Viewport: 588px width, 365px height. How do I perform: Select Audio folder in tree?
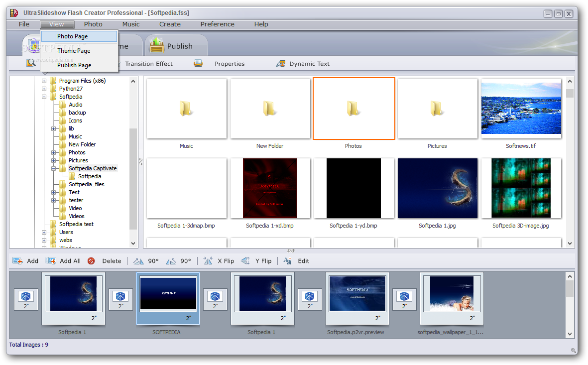pos(75,105)
